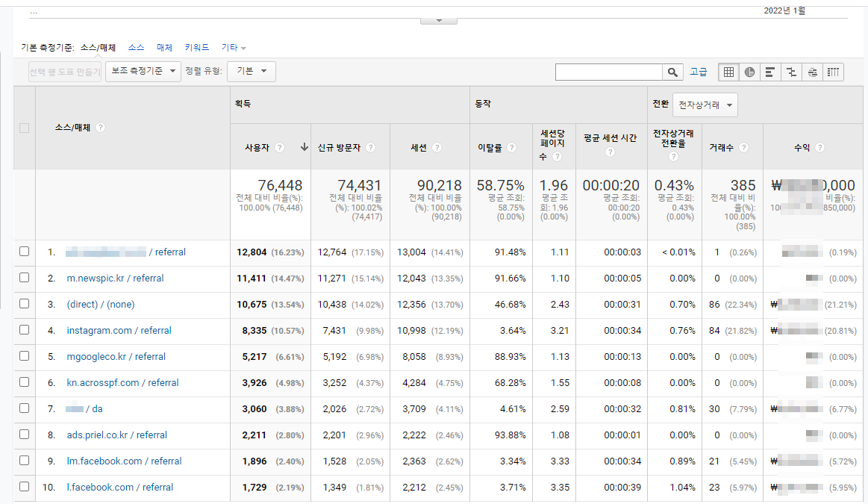Switch primary dimension to 매체

164,47
